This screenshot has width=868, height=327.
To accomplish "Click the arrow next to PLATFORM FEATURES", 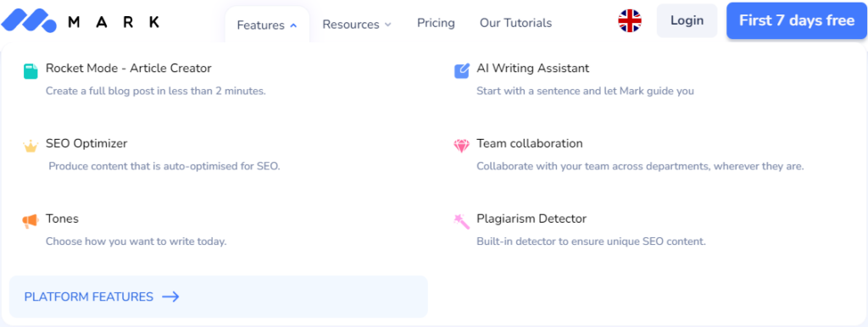I will pos(171,297).
